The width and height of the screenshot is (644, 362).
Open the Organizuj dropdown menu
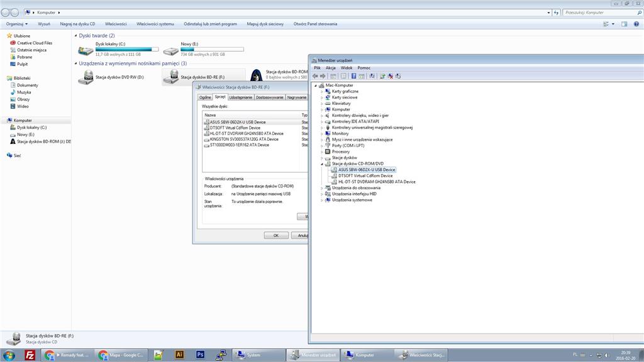coord(17,24)
